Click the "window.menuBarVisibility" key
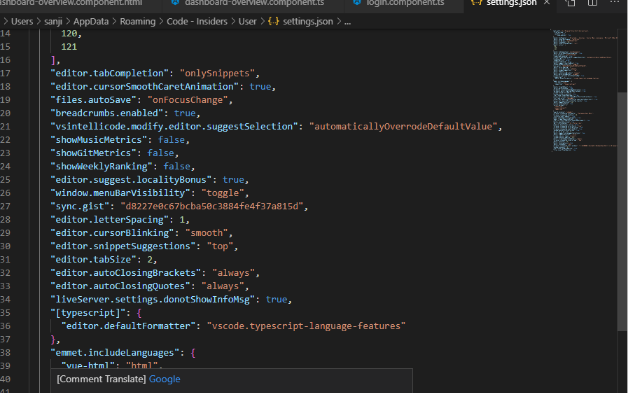The height and width of the screenshot is (393, 628). pyautogui.click(x=120, y=193)
